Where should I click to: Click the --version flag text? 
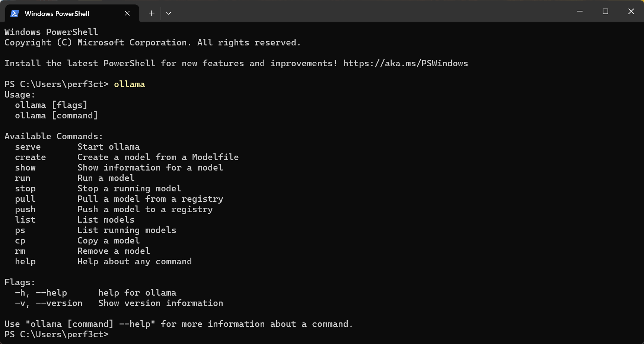(59, 303)
